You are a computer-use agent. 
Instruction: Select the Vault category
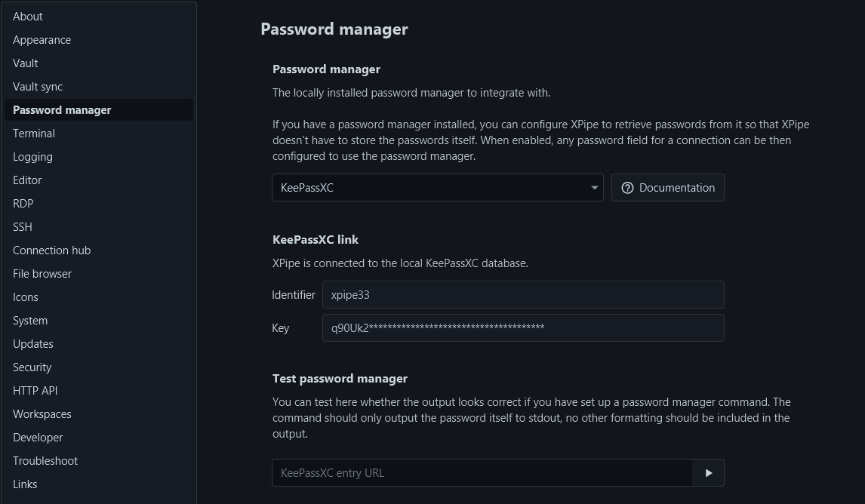point(98,63)
